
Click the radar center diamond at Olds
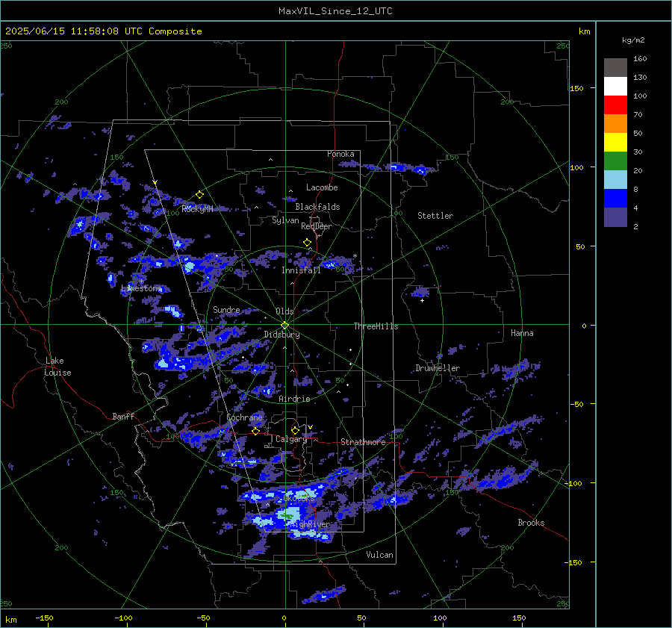[x=285, y=326]
